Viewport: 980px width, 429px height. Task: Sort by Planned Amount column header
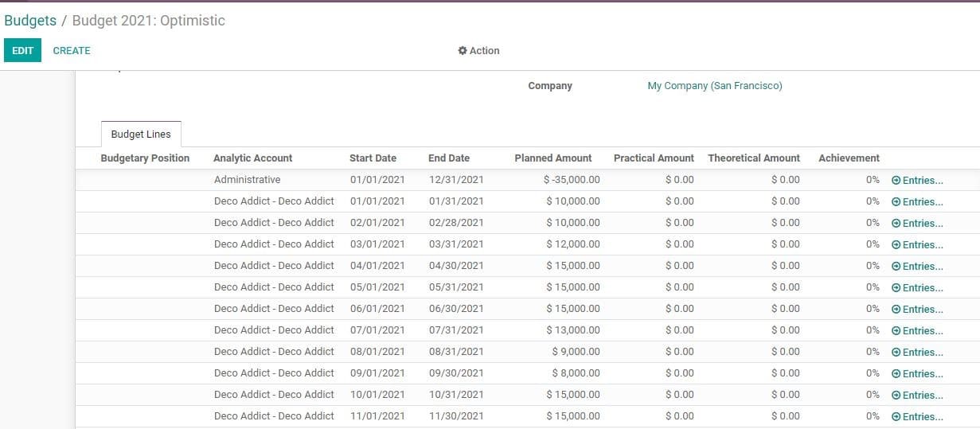tap(552, 158)
